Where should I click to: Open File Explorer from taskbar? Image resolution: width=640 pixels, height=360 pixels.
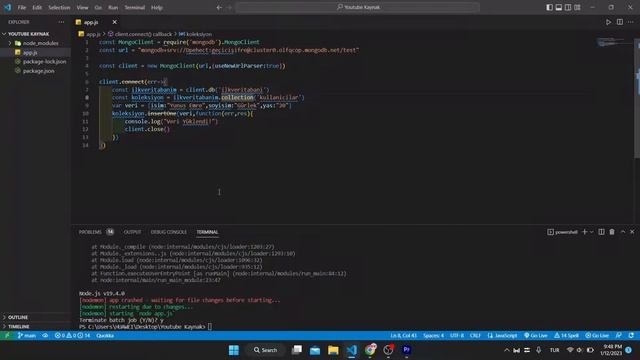[x=333, y=350]
